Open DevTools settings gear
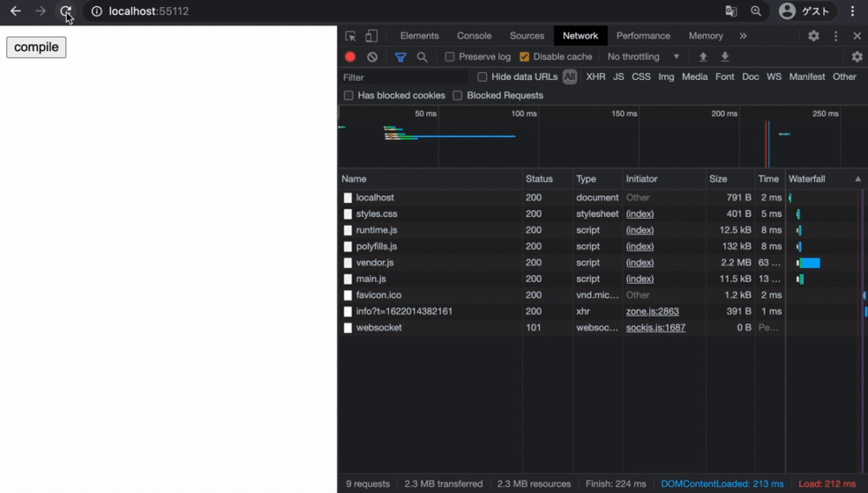This screenshot has height=493, width=868. point(813,36)
